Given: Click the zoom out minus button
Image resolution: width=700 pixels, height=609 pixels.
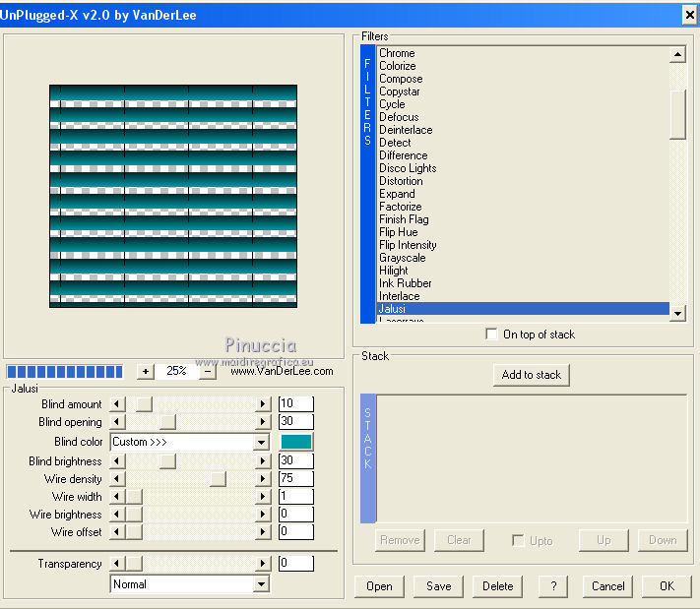Looking at the screenshot, I should pyautogui.click(x=209, y=371).
